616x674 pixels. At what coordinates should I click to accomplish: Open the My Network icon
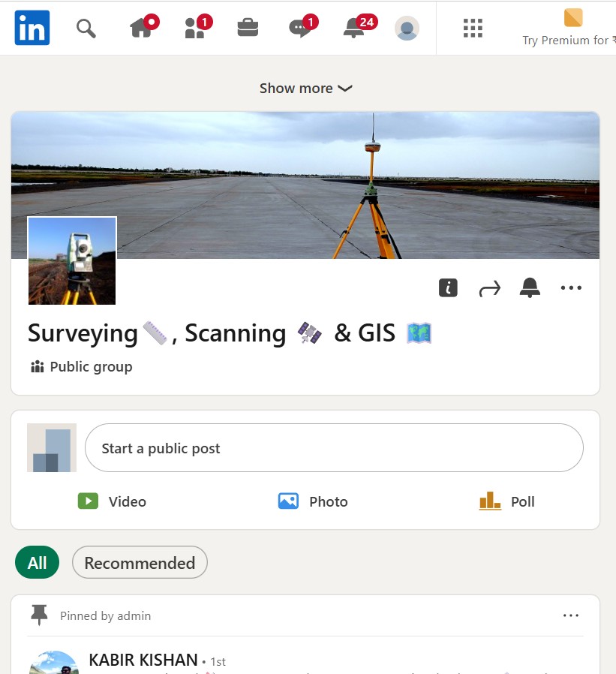pos(195,28)
